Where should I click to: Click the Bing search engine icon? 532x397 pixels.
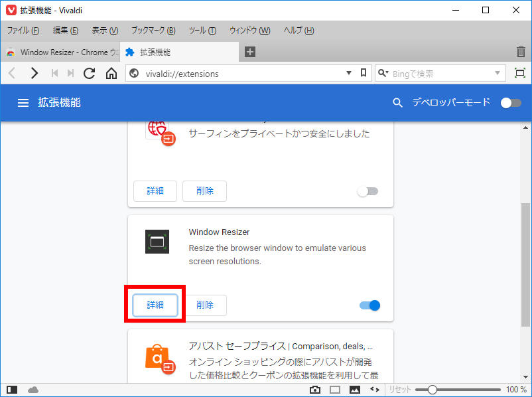383,73
